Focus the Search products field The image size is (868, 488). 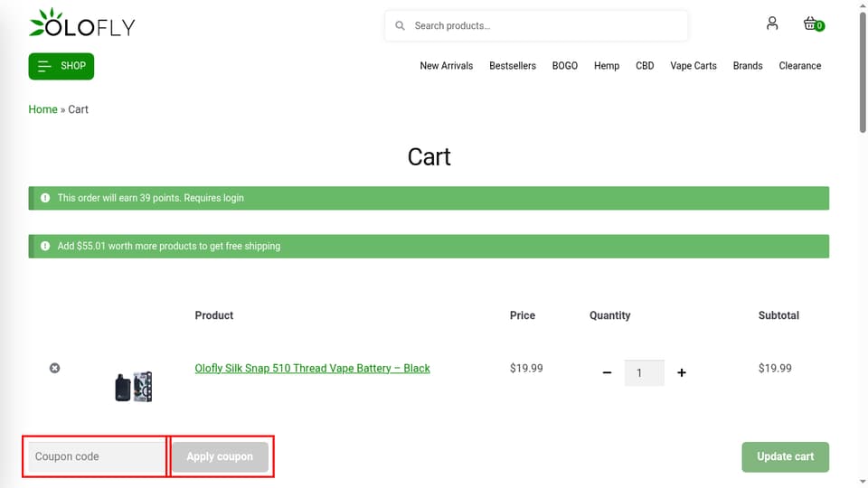pyautogui.click(x=536, y=25)
